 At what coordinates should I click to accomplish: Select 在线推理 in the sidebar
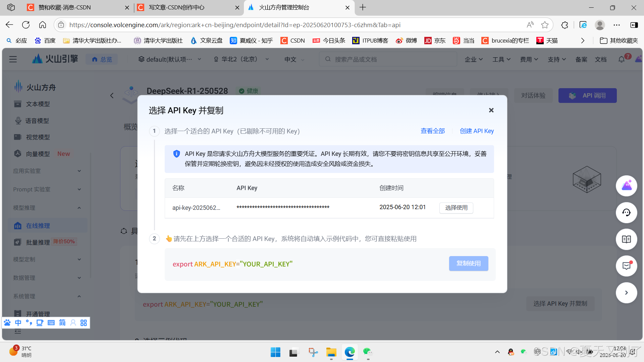tap(38, 226)
